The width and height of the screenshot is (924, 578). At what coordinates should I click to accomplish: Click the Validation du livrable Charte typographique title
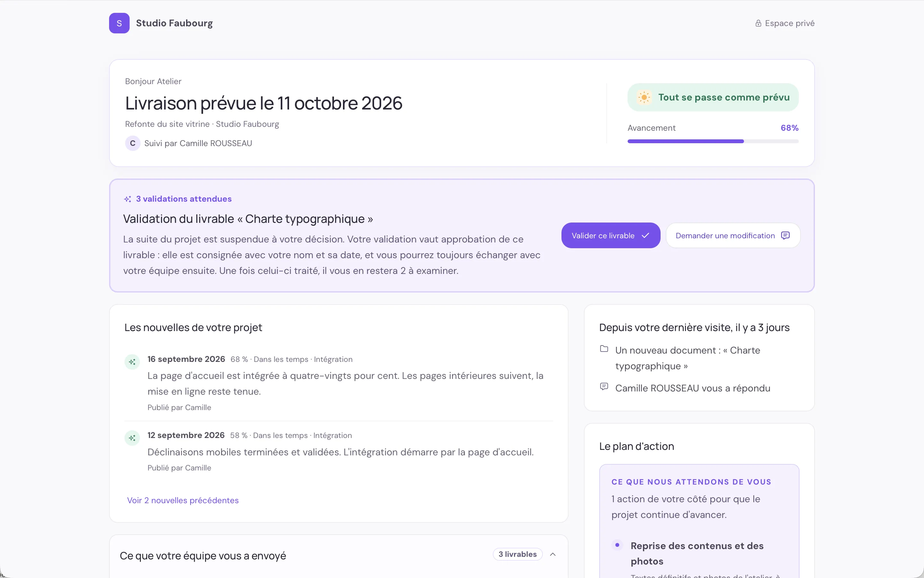[x=248, y=219]
